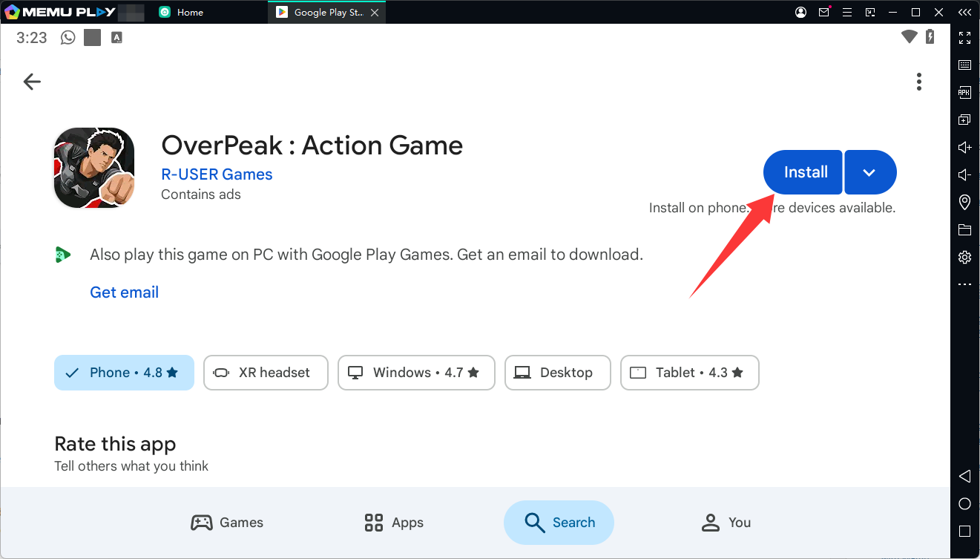
Task: Open the GPS location sidebar icon
Action: point(965,202)
